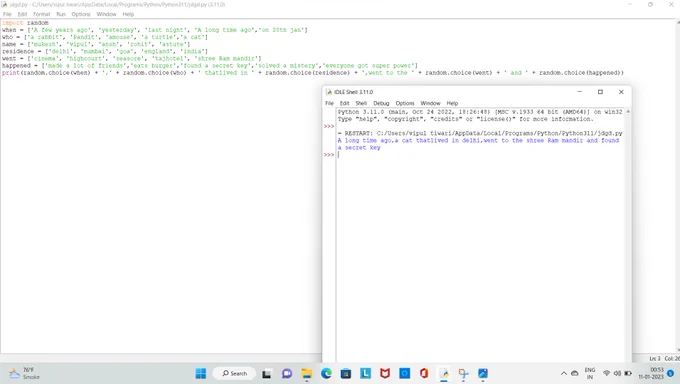Open the Help menu in the editor window
680x384 pixels.
point(128,14)
